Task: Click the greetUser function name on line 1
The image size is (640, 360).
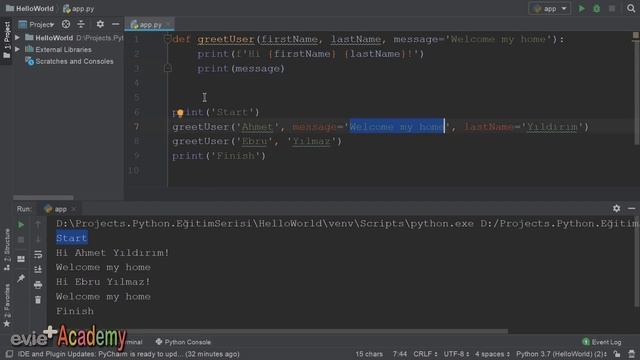Action: coord(226,39)
